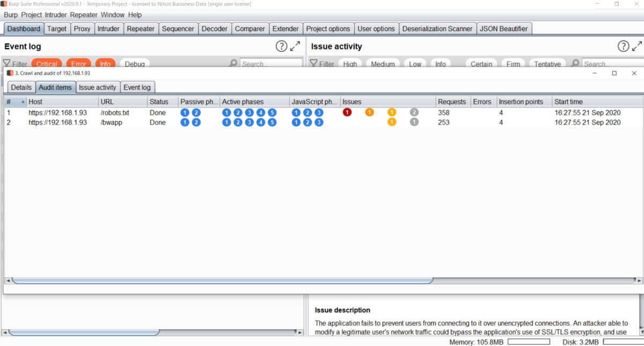This screenshot has width=644, height=346.
Task: Open the JSON Beautifier tab
Action: pos(504,28)
